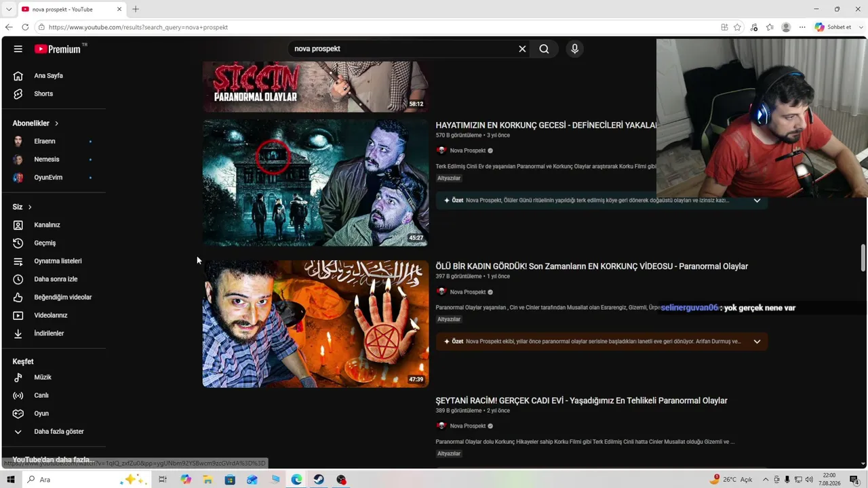The image size is (868, 488).
Task: Open the browser Settings and more menu
Action: tap(802, 27)
